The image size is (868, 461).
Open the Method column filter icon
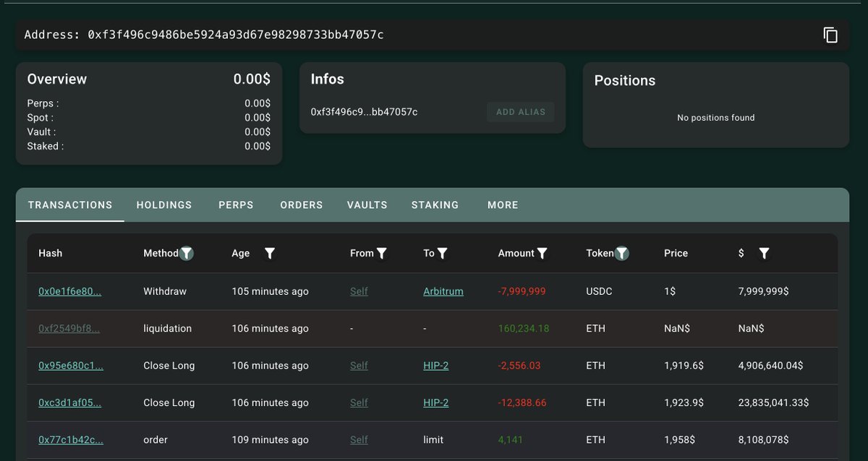187,253
